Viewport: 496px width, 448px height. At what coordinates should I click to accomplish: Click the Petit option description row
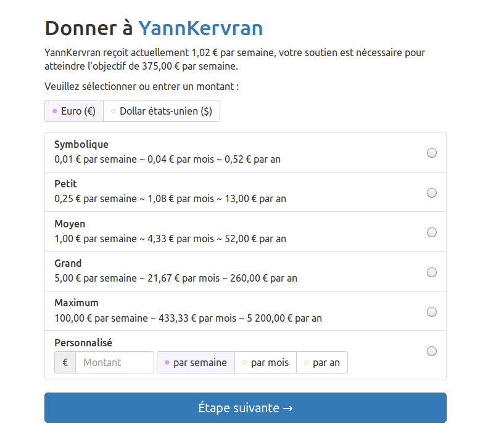pos(170,199)
